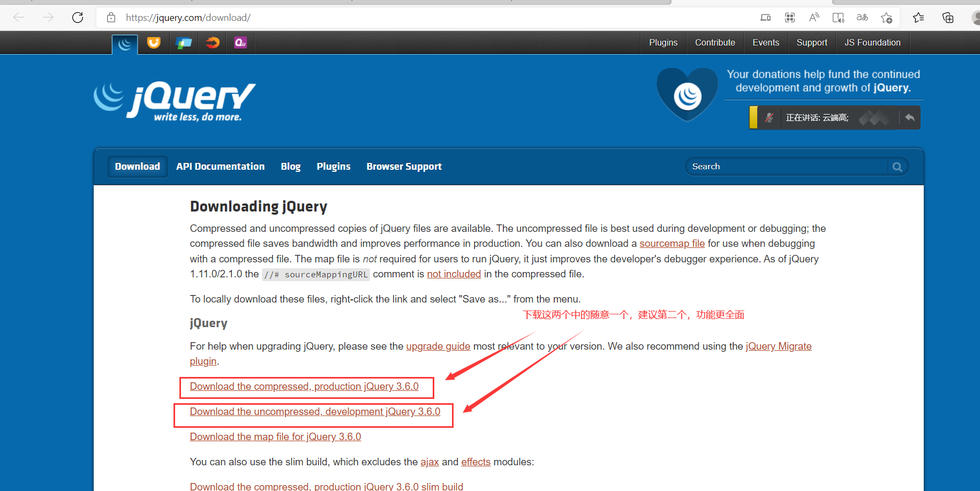Open Plugins in the top dark bar

pyautogui.click(x=663, y=42)
